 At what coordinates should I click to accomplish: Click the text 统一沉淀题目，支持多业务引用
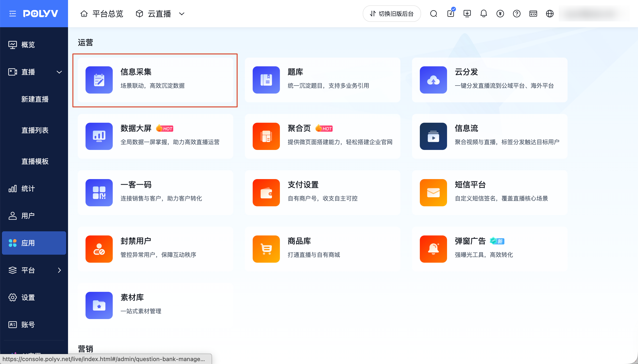pos(328,86)
